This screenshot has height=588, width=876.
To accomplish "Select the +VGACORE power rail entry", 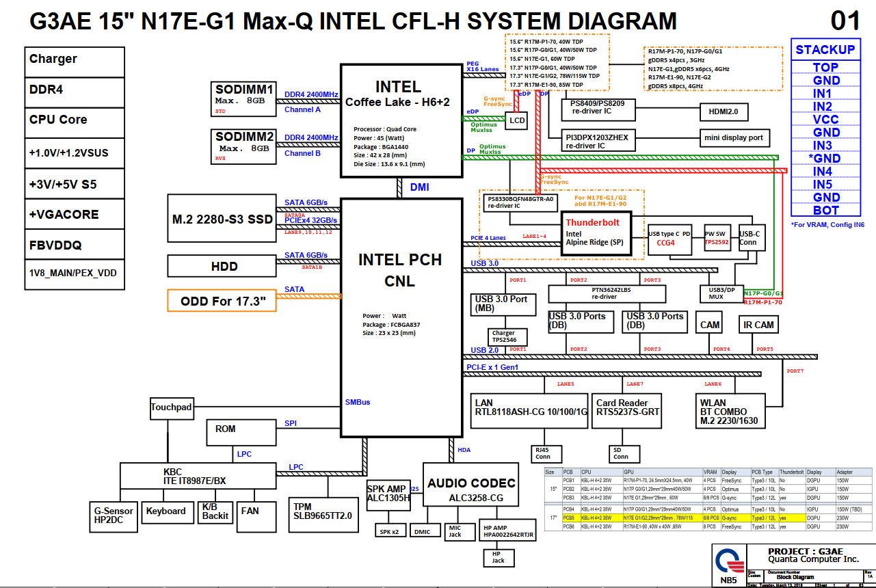I will pyautogui.click(x=75, y=214).
